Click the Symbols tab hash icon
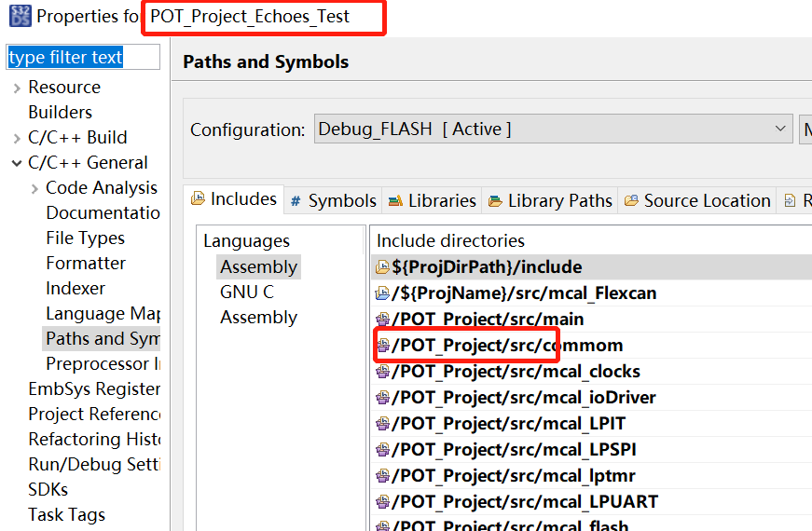 pyautogui.click(x=296, y=201)
